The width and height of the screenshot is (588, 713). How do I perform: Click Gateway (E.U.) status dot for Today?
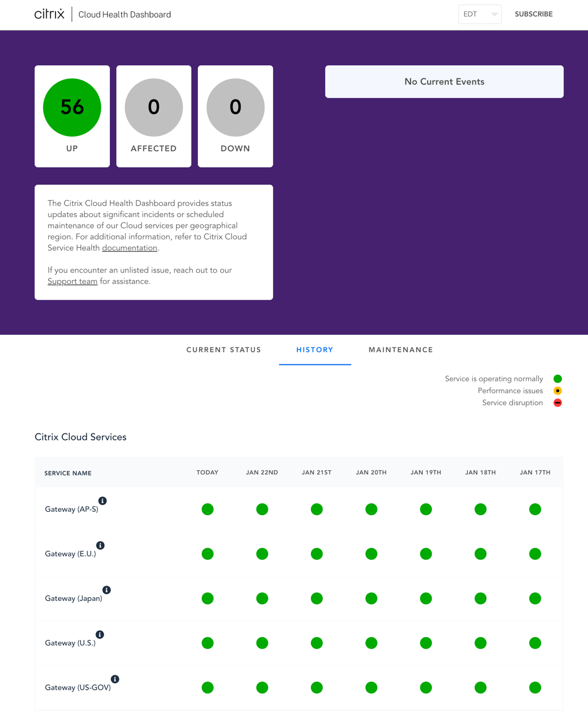pyautogui.click(x=208, y=554)
